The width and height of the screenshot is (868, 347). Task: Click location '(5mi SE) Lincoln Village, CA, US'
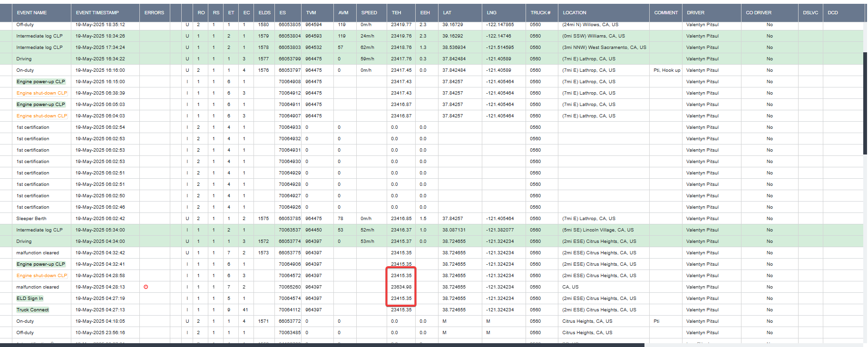(598, 230)
